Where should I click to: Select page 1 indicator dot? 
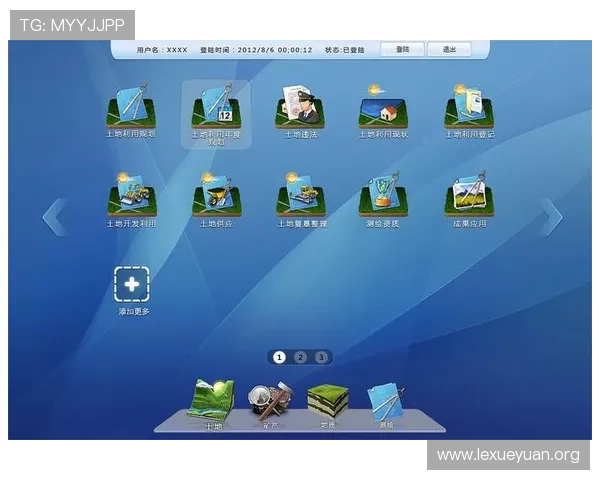pos(279,357)
